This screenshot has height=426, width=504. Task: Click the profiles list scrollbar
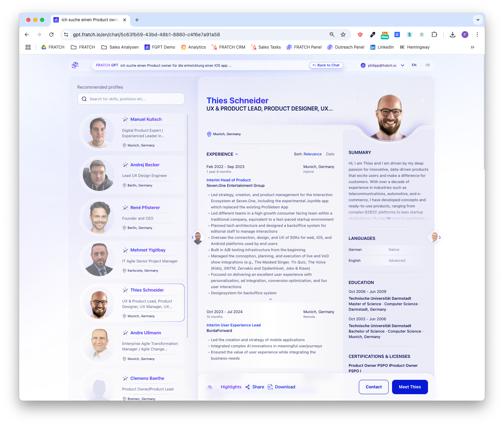click(187, 226)
